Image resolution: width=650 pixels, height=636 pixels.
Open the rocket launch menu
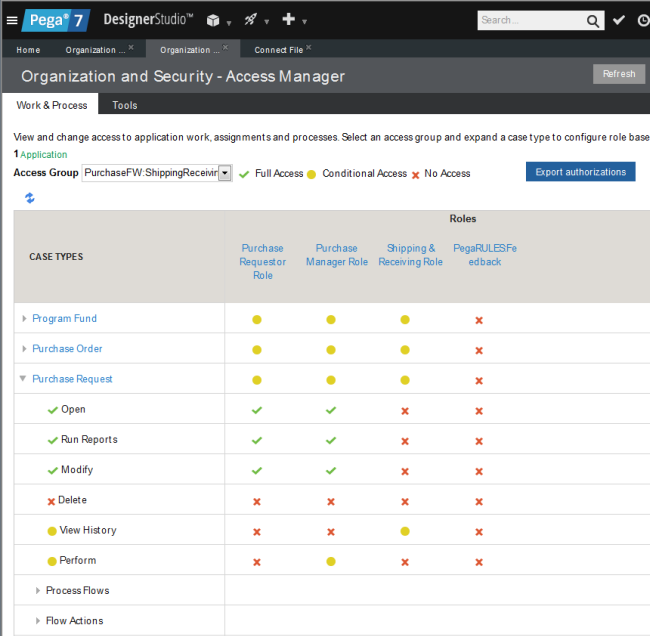point(250,20)
